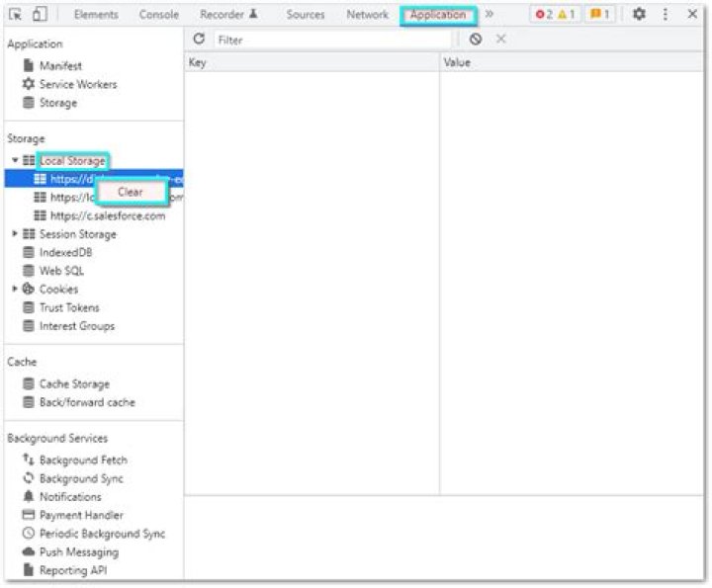Open Push Messaging service
The width and height of the screenshot is (712, 588).
(x=79, y=552)
